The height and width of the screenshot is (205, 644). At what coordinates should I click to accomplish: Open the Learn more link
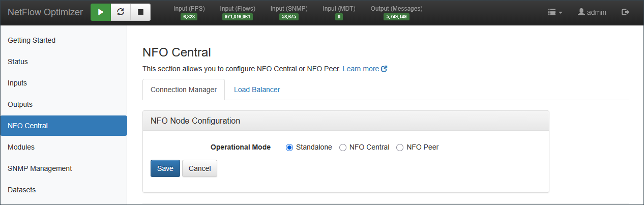tap(361, 69)
